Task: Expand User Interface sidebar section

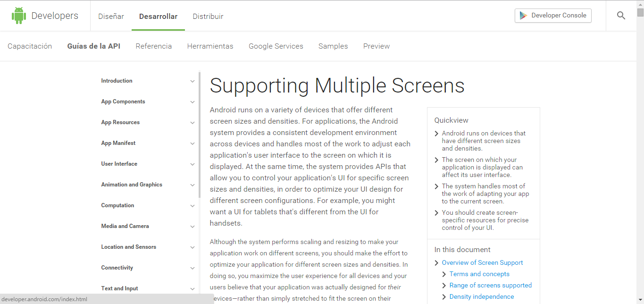Action: click(192, 164)
